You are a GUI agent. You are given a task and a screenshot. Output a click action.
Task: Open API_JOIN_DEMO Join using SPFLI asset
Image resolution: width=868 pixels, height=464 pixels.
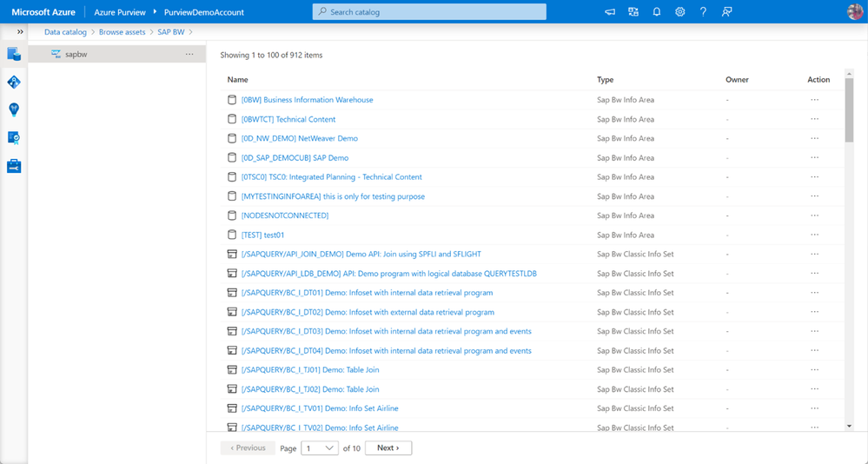pos(361,254)
